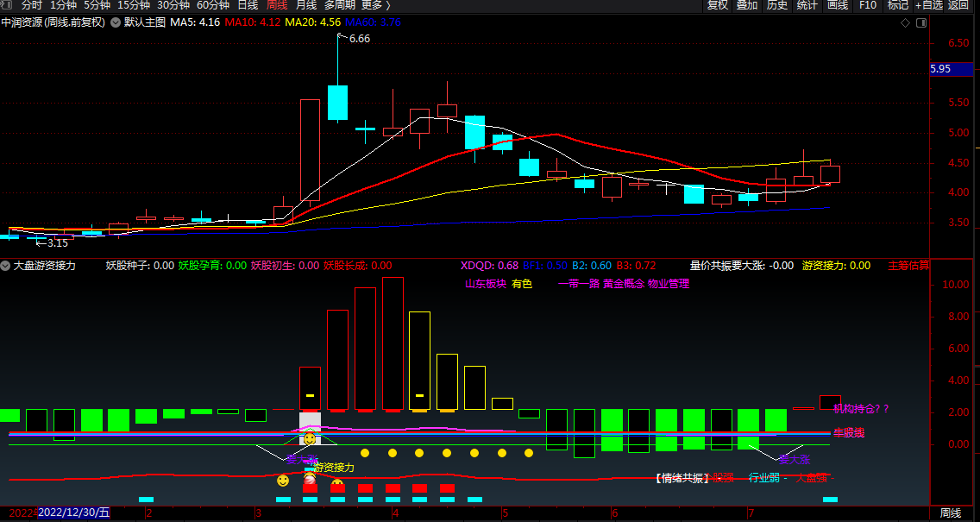Select the 15分钟 period tab
This screenshot has height=522, width=980.
(134, 5)
